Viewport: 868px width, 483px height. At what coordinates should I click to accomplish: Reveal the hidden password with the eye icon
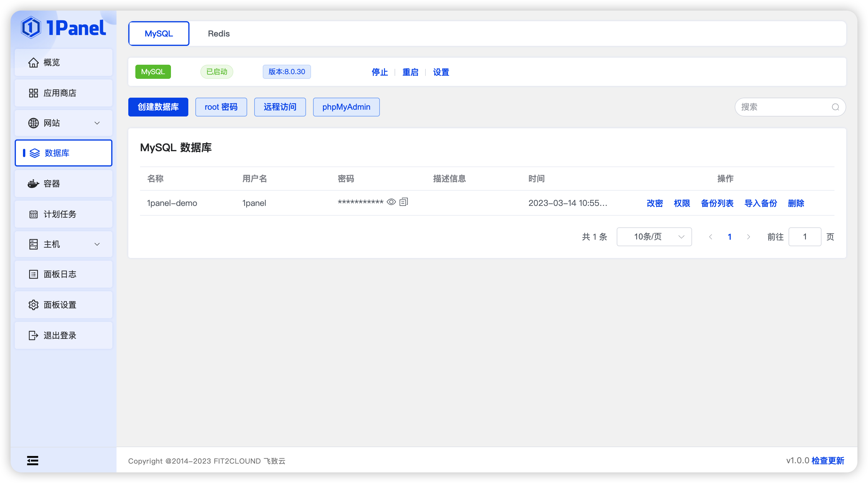tap(391, 202)
